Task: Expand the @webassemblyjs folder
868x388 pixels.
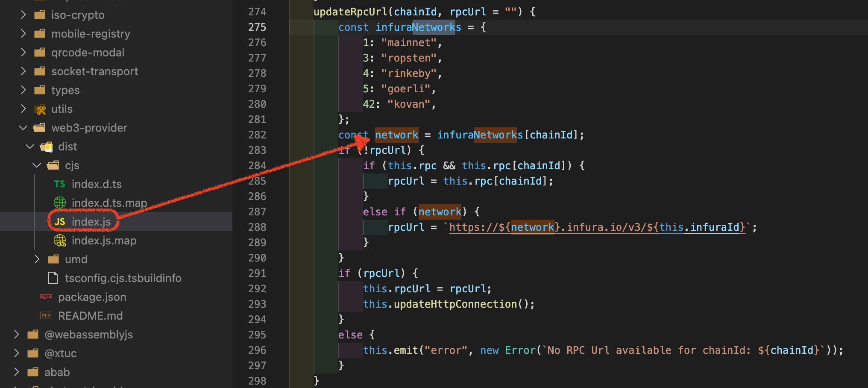Action: 17,335
